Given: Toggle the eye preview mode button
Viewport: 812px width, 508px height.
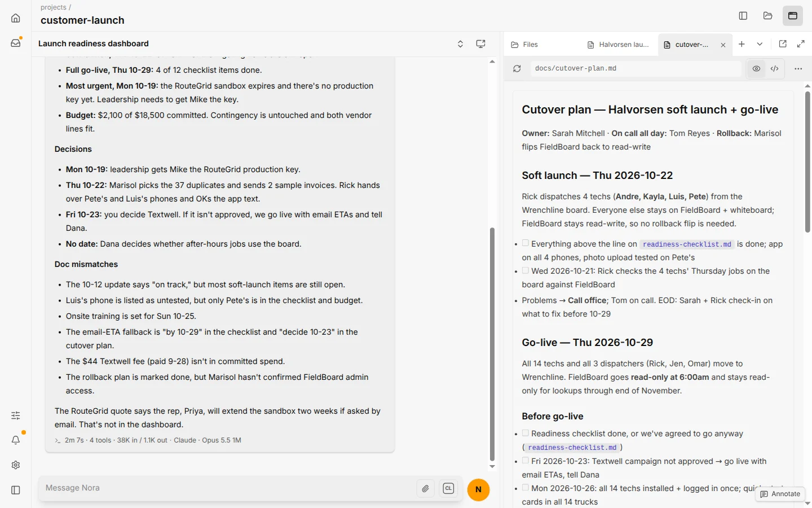Looking at the screenshot, I should point(757,68).
